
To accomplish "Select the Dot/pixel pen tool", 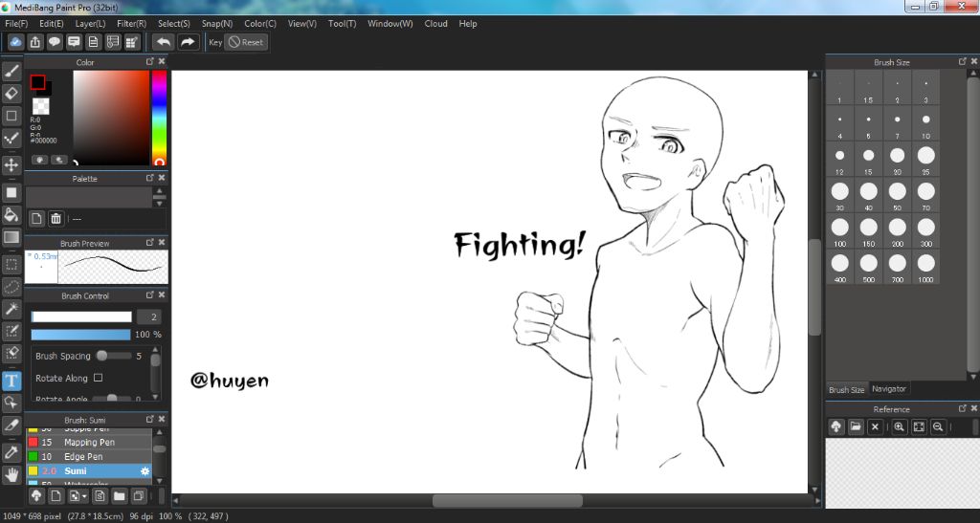I will click(11, 138).
